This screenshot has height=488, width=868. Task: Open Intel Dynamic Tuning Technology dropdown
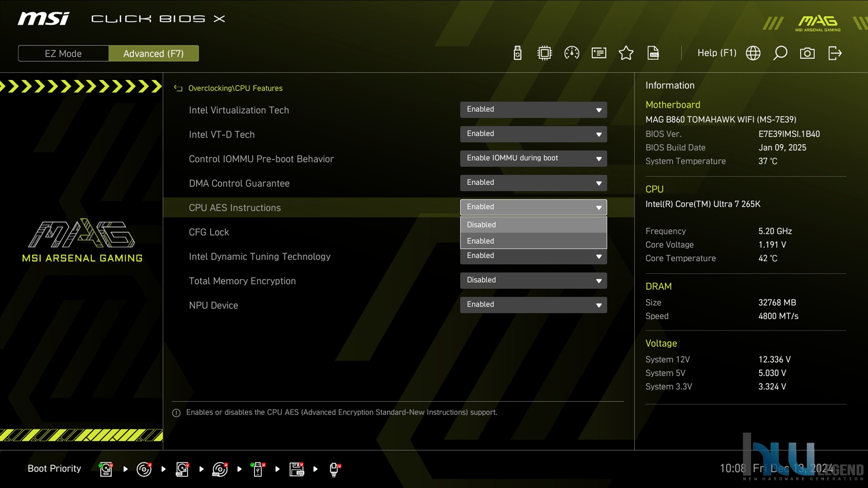(533, 256)
